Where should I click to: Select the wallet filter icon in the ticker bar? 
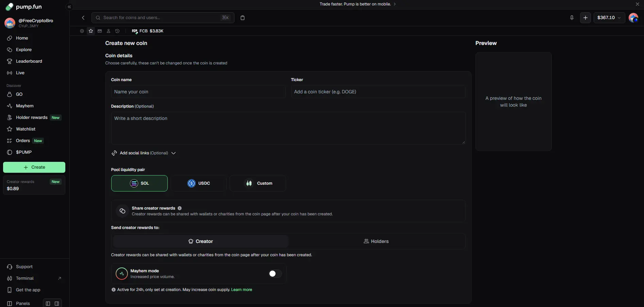(100, 31)
